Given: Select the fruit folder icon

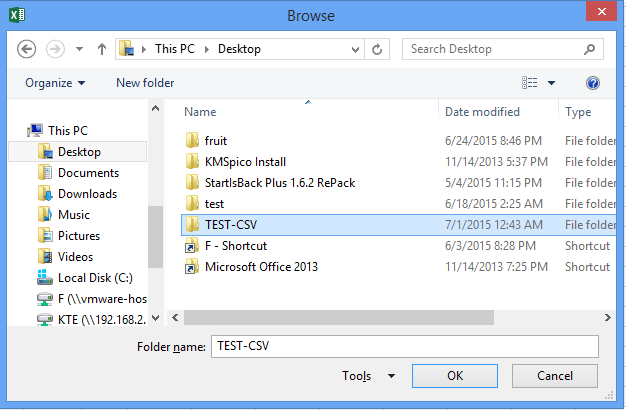Looking at the screenshot, I should pos(193,141).
